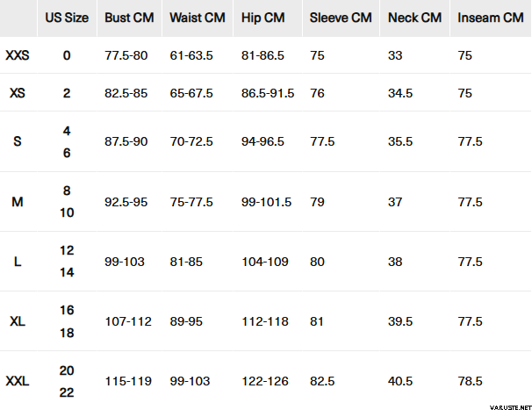The image size is (532, 410).
Task: Click the US Size column header
Action: click(x=67, y=18)
